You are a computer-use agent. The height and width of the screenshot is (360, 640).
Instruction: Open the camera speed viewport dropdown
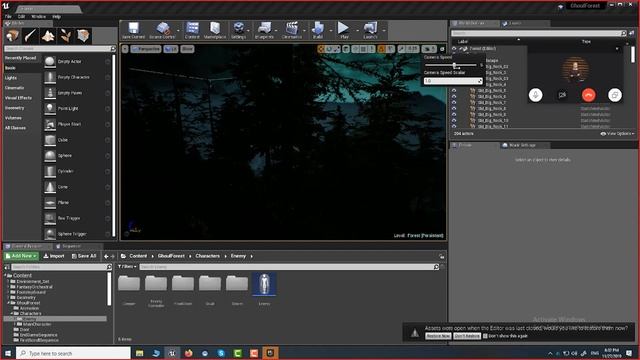(429, 49)
